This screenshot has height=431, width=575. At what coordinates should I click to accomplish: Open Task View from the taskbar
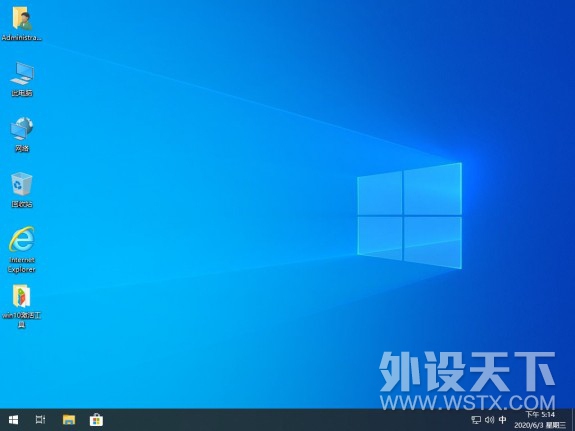(40, 420)
